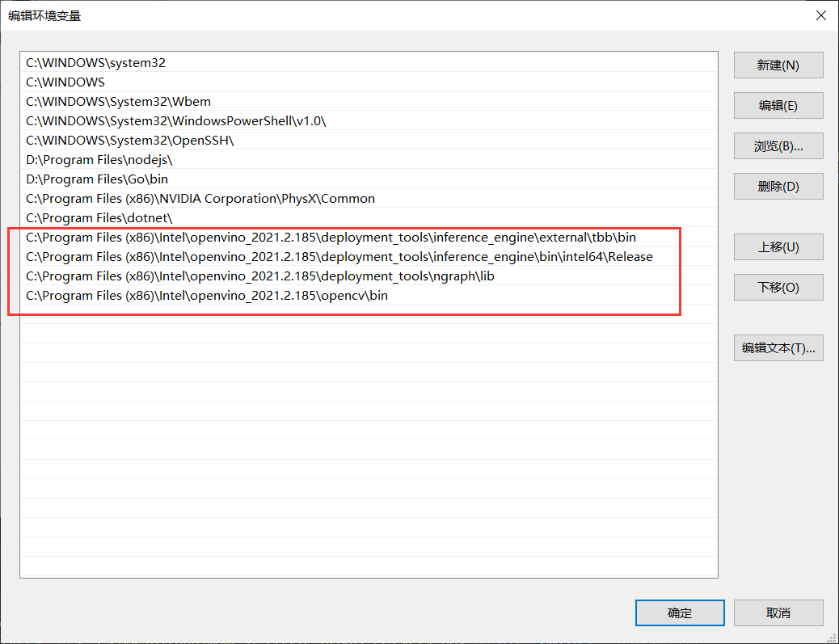
Task: Click the 删除(D) delete button
Action: tap(778, 187)
